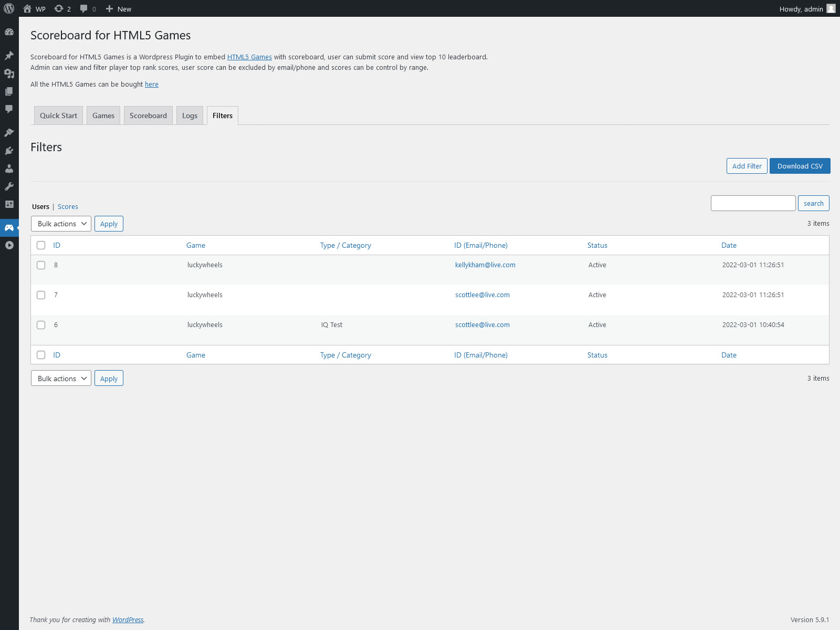The width and height of the screenshot is (840, 630).
Task: Switch to the Quick Start tab
Action: pos(58,115)
